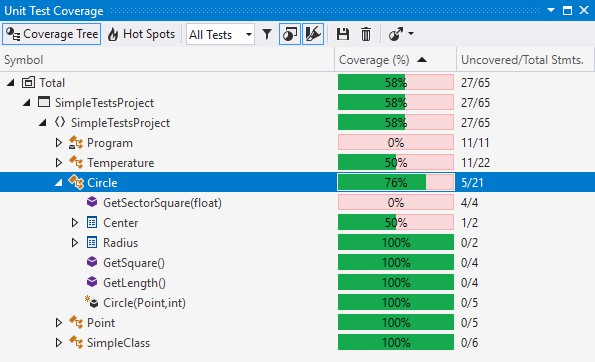Toggle the coverage matching icon button
595x362 pixels.
pyautogui.click(x=290, y=35)
